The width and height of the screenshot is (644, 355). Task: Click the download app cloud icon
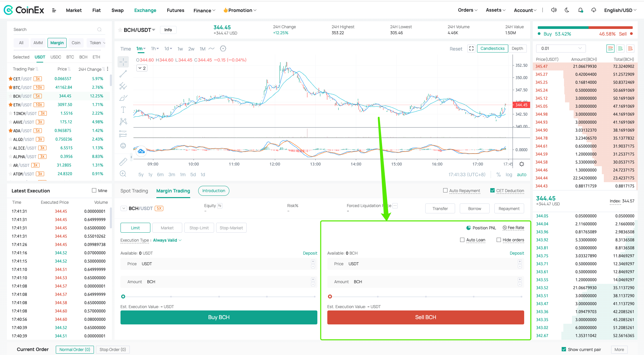point(594,10)
